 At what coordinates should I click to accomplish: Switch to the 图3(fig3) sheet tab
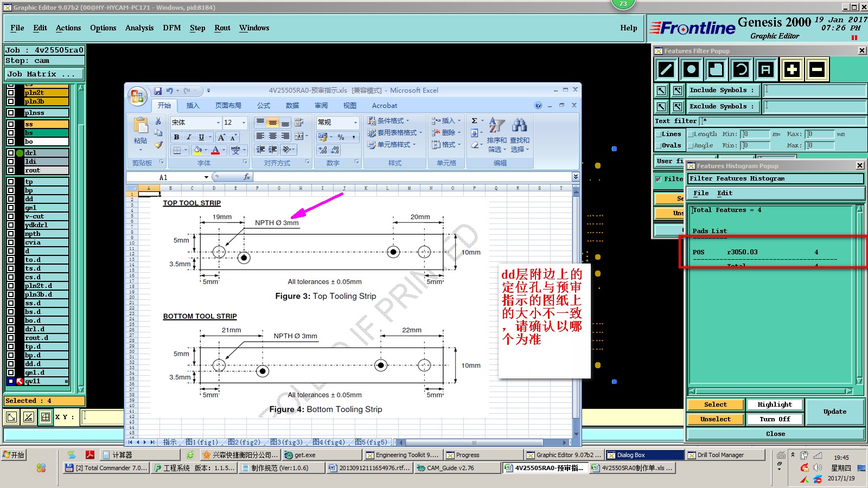[286, 442]
